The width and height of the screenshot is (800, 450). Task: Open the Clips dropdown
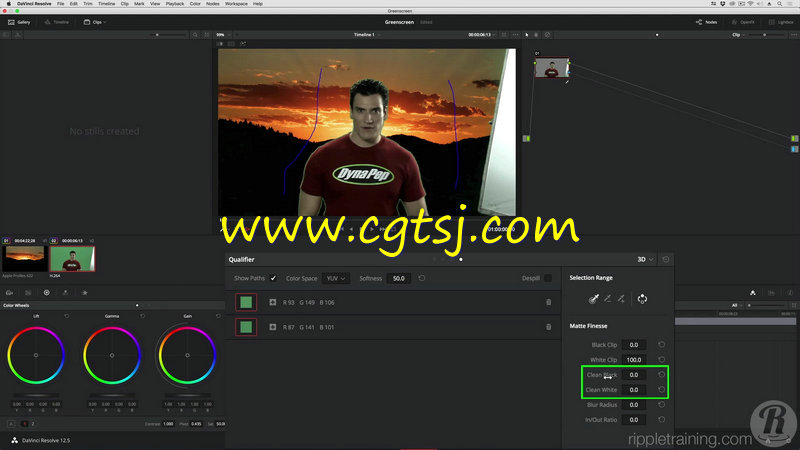click(95, 22)
